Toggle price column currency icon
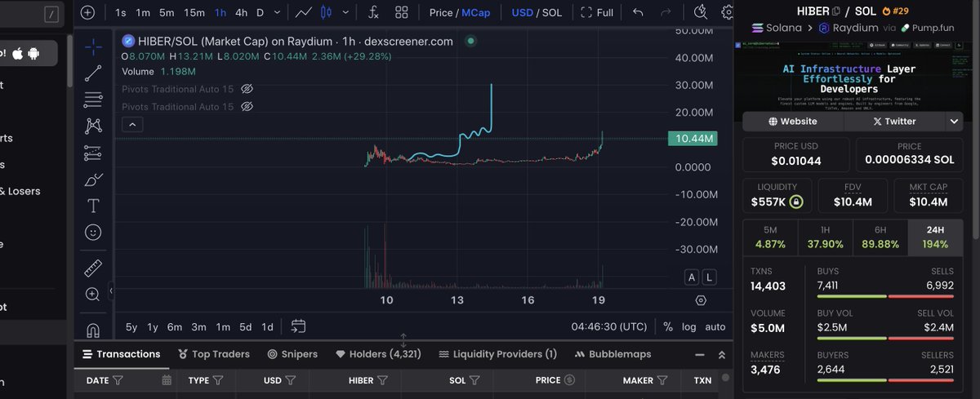This screenshot has height=399, width=980. 569,380
